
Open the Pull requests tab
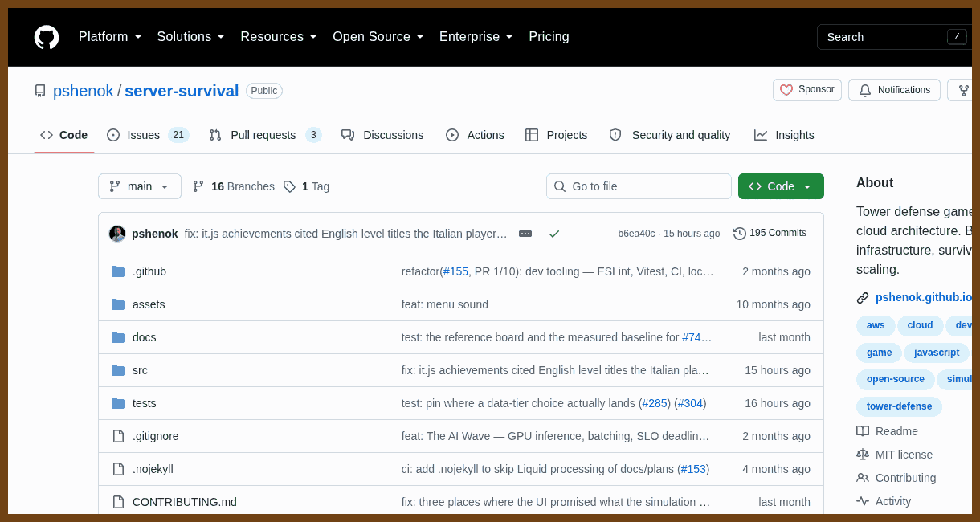[265, 135]
